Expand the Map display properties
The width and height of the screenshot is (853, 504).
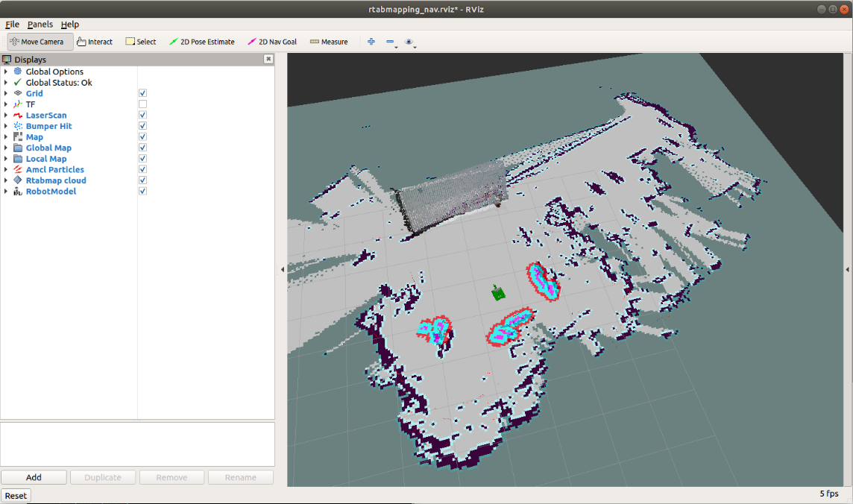tap(6, 136)
